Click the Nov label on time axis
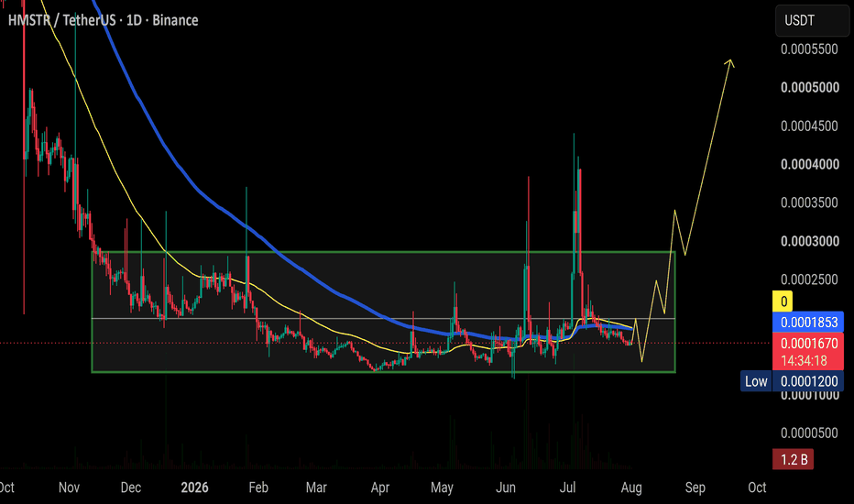 69,488
